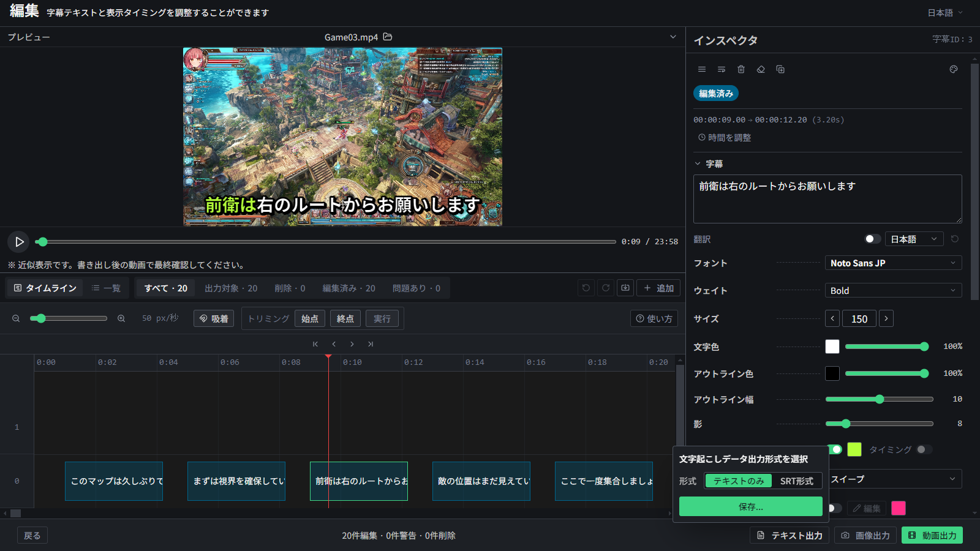Click the 影 shadow slider
The image size is (980, 551).
(x=880, y=424)
